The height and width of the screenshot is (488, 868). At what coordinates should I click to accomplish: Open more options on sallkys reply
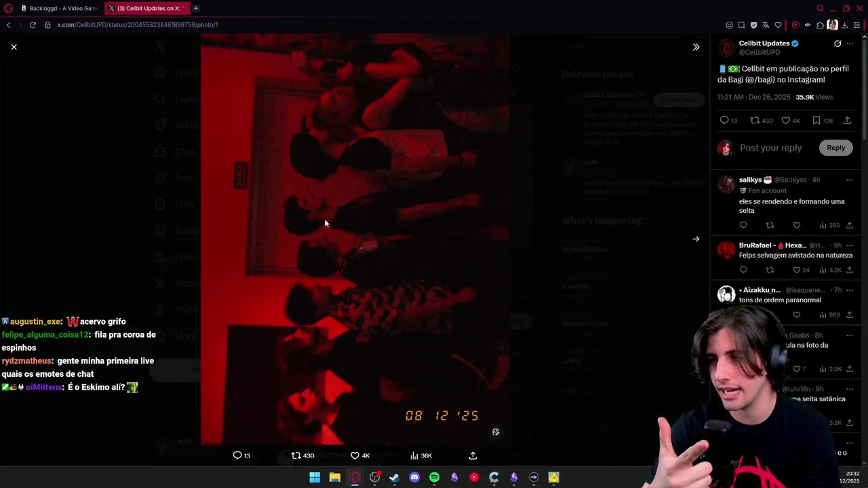pyautogui.click(x=850, y=180)
